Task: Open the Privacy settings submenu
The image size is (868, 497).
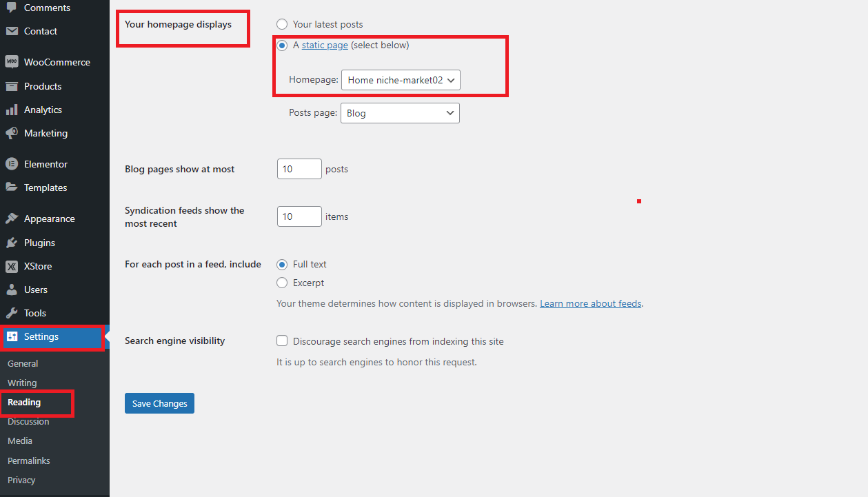Action: pyautogui.click(x=21, y=480)
